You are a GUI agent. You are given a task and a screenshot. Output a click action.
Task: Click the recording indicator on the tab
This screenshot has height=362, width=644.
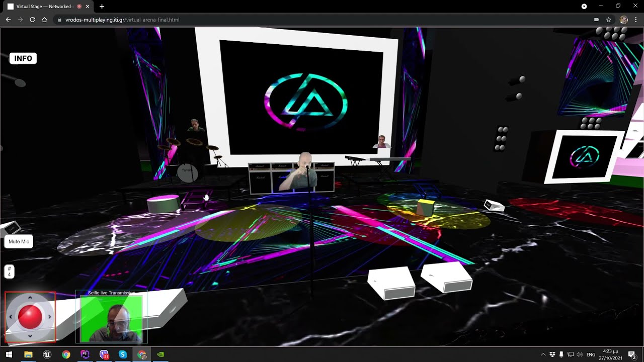(x=79, y=7)
